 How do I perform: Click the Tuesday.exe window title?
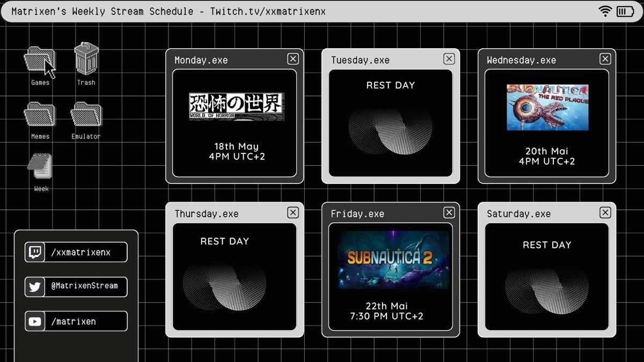click(x=360, y=61)
